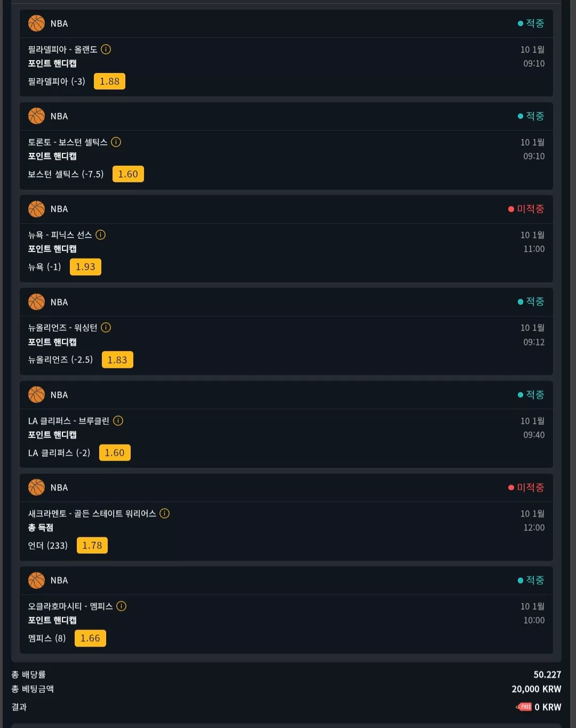This screenshot has height=728, width=576.
Task: Click info icon next to 뉴올리언즈 - 워싱턴
Action: [x=106, y=328]
